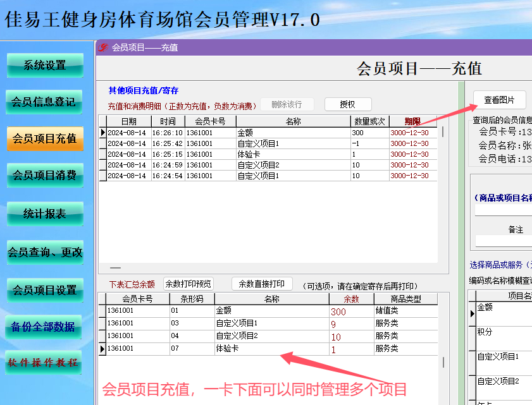Viewport: 532px width, 405px height.
Task: Click the 授权 button
Action: tap(348, 104)
